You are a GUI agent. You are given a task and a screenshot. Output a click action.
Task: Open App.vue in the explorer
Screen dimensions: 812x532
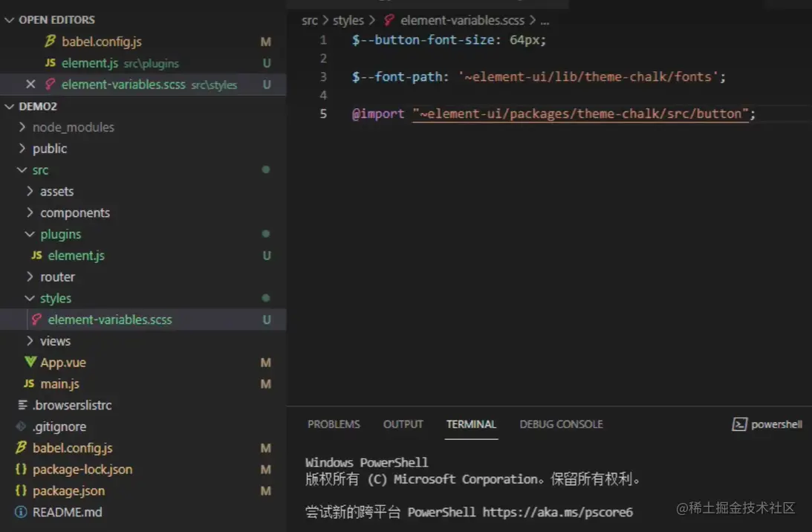[x=63, y=362]
